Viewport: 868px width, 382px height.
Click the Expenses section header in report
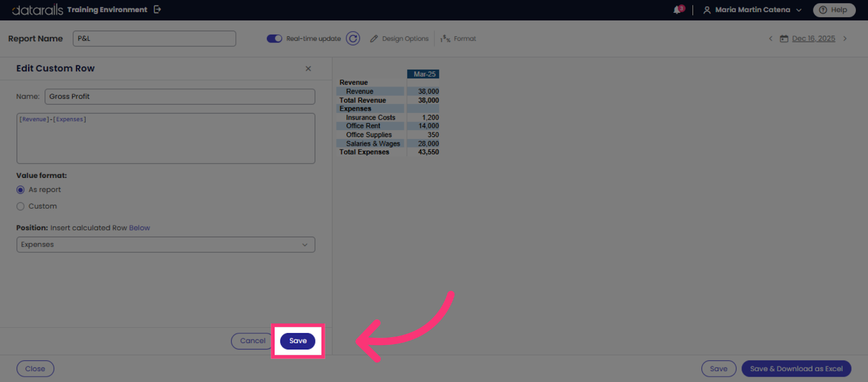coord(355,109)
